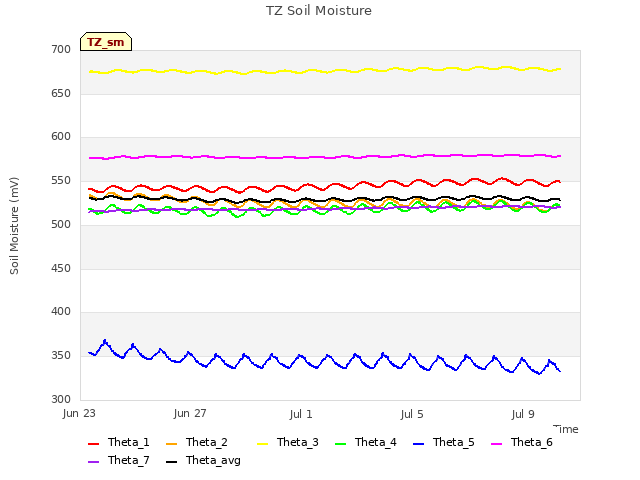This screenshot has width=640, height=480.
Task: Click the Jul 5 date tick label
Action: [412, 414]
